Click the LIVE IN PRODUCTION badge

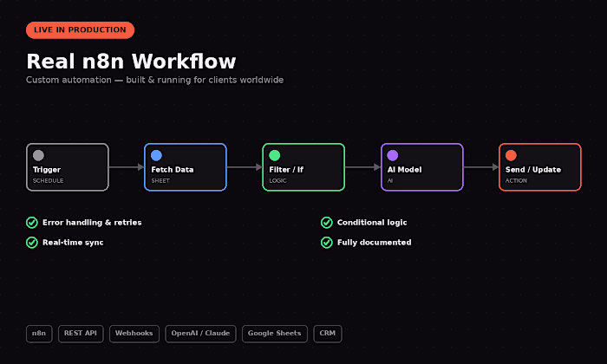(x=80, y=30)
